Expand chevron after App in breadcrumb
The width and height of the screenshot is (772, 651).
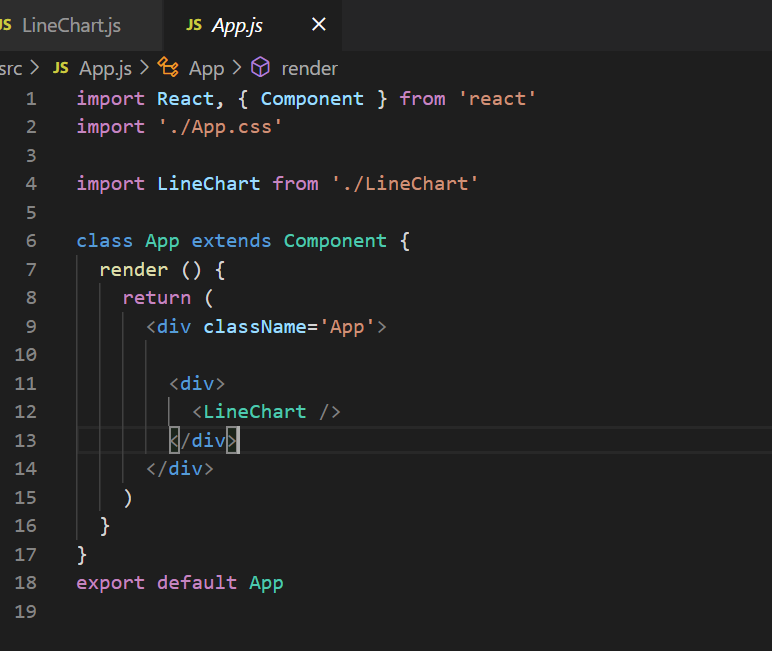(237, 67)
